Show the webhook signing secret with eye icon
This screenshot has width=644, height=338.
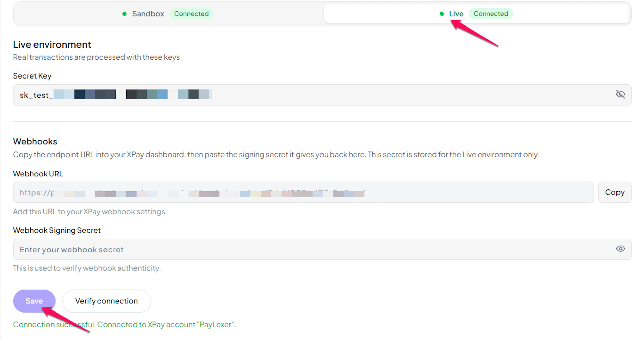620,249
